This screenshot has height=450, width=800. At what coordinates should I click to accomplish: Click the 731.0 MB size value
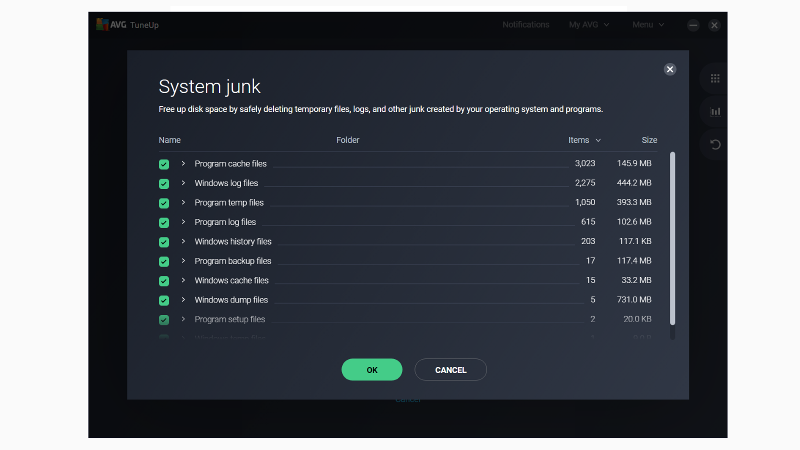634,299
